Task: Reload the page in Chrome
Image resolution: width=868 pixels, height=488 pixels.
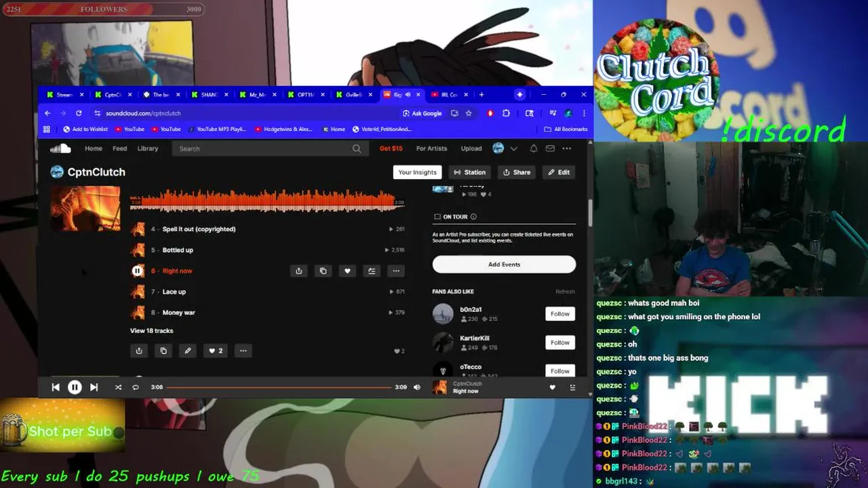Action: click(x=79, y=113)
